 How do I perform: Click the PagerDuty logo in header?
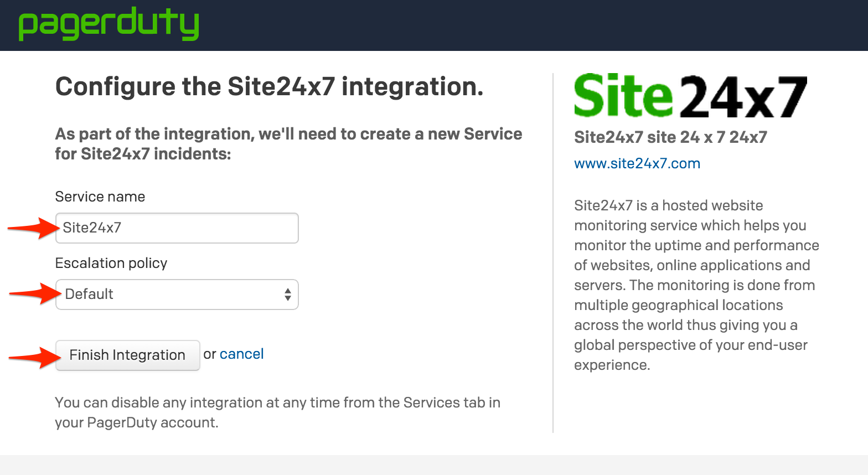pyautogui.click(x=108, y=24)
